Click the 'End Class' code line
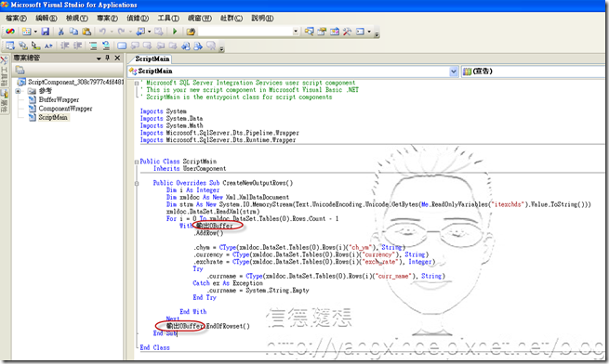Image resolution: width=609 pixels, height=364 pixels. [155, 347]
